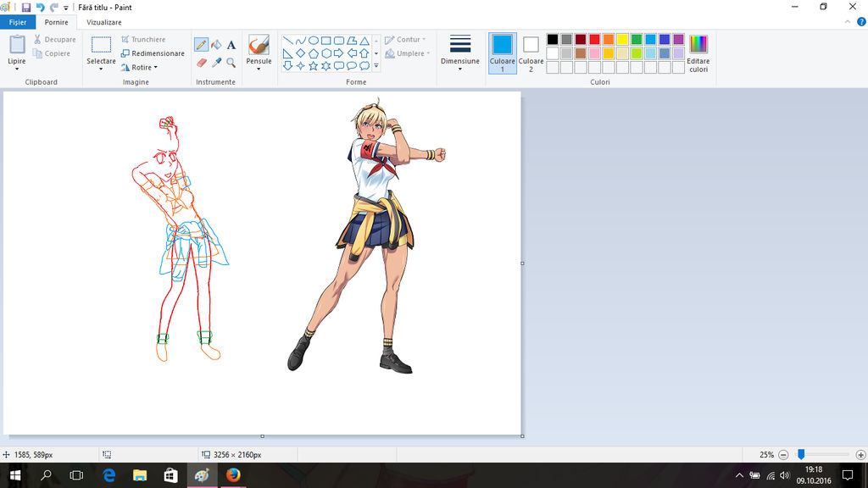Viewport: 868px width, 488px height.
Task: Open Redimensionare resize dialog
Action: [153, 53]
